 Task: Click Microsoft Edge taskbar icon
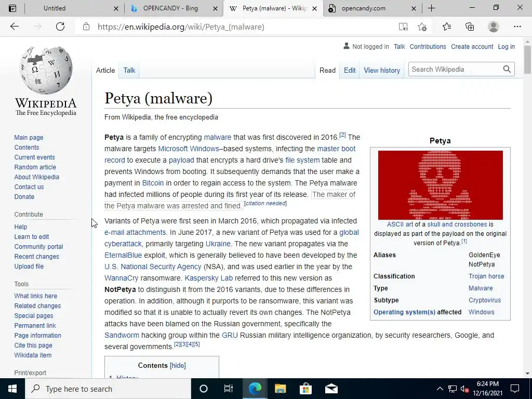click(x=255, y=389)
